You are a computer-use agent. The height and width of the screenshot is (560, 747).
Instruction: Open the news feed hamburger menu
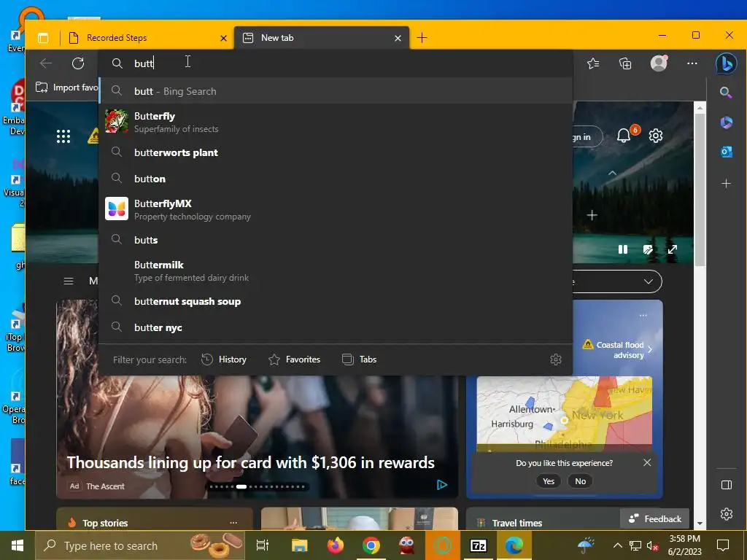[x=69, y=281]
